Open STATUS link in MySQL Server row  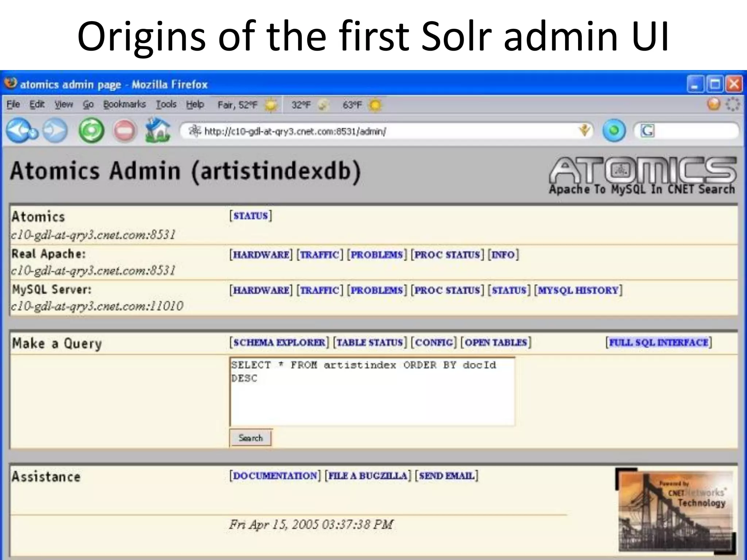(x=509, y=290)
